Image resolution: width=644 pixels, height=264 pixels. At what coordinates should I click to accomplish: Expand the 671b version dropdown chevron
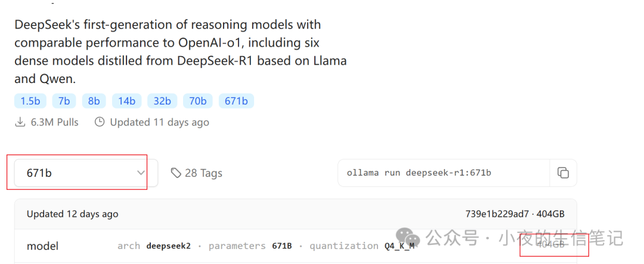click(x=141, y=173)
